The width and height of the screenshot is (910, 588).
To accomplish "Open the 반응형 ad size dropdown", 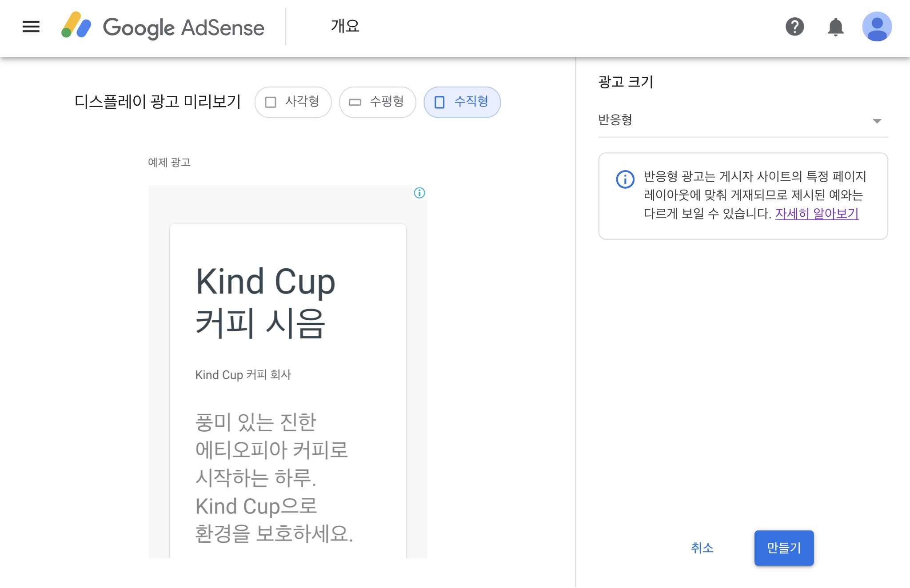I will click(743, 120).
